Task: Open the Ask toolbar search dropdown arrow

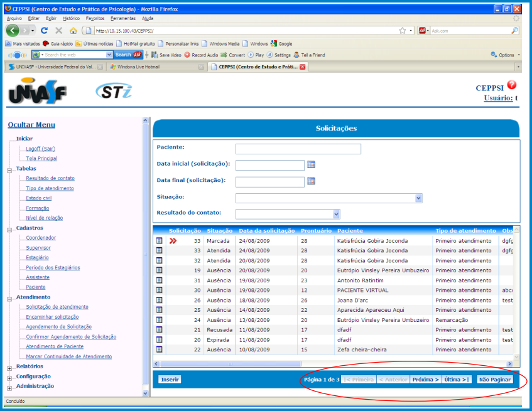Action: click(x=109, y=55)
